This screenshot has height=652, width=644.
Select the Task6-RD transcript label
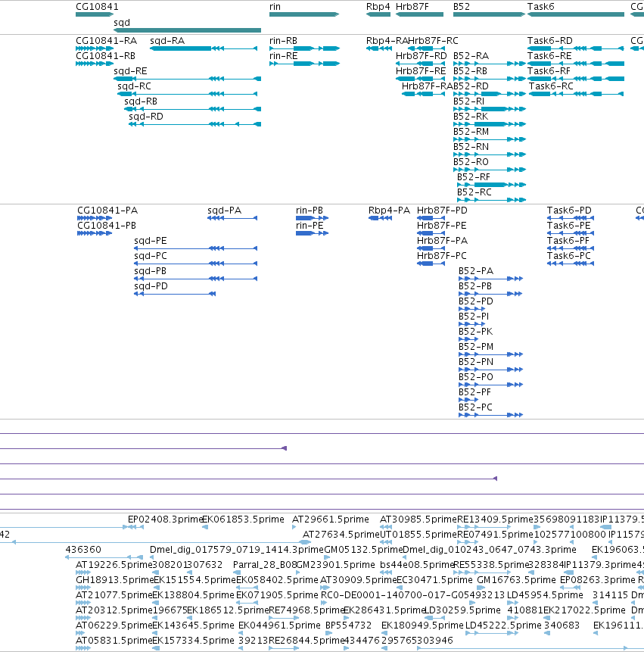(x=550, y=40)
